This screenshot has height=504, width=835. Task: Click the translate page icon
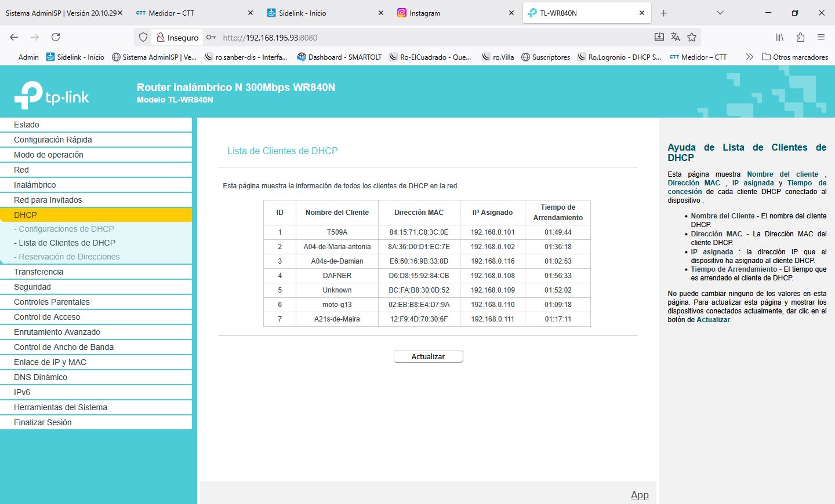pyautogui.click(x=676, y=37)
